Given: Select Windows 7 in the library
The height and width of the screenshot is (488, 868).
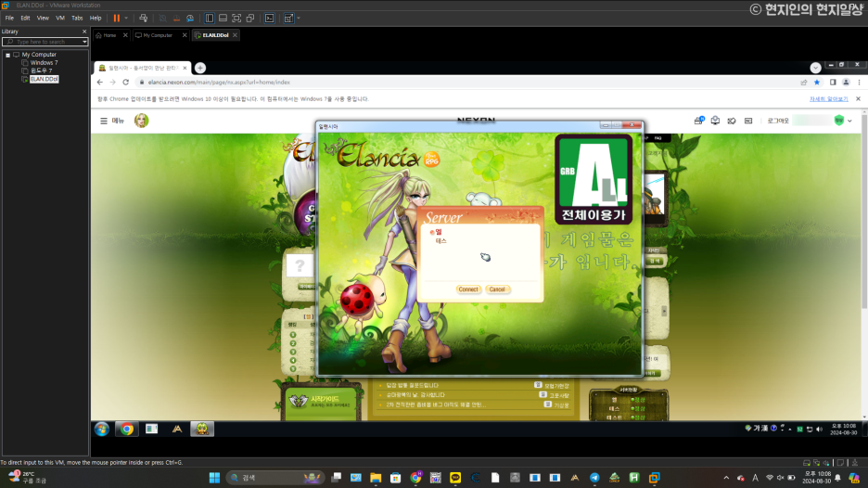Looking at the screenshot, I should coord(44,62).
